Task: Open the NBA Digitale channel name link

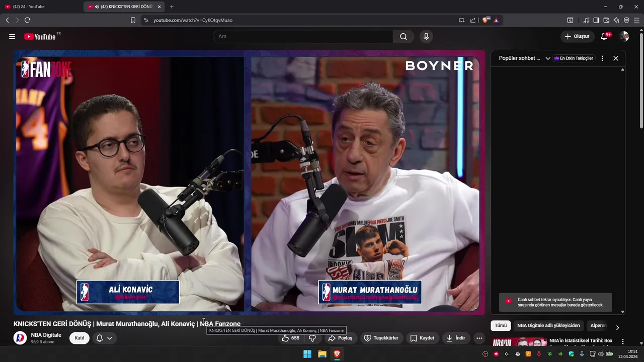Action: point(46,335)
